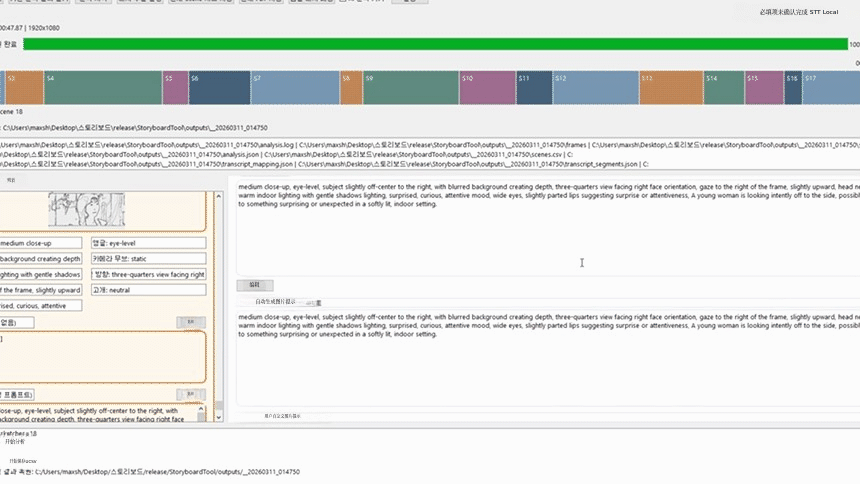Select the S9 scene block

point(410,88)
